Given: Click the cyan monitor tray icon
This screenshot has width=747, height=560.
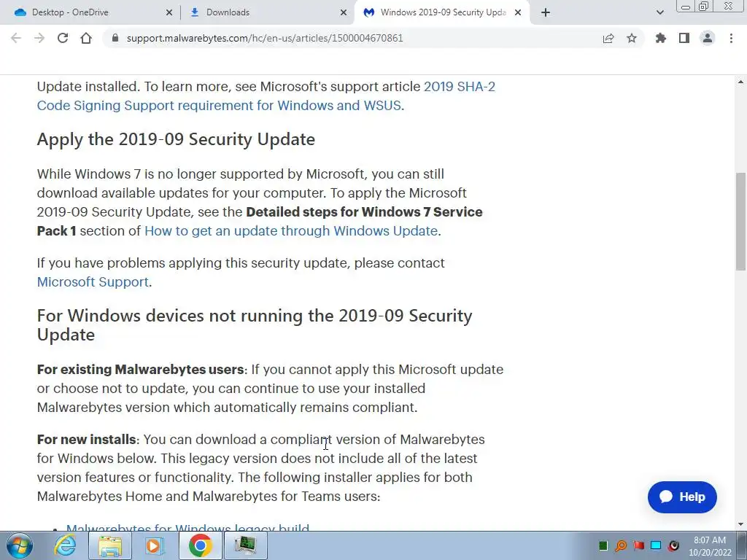Looking at the screenshot, I should [656, 545].
